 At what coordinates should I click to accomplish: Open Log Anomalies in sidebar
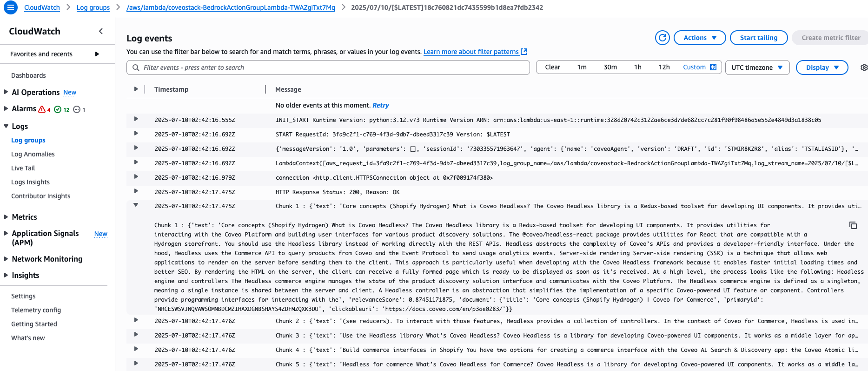click(x=33, y=154)
